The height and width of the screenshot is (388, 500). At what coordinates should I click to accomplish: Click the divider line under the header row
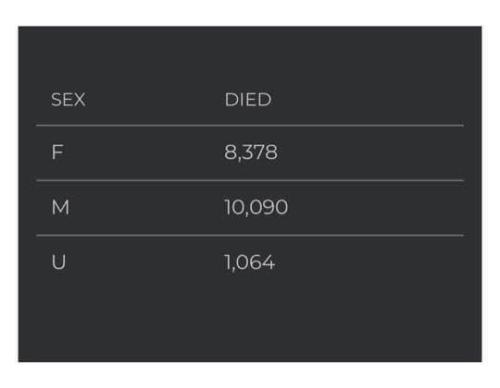point(250,126)
